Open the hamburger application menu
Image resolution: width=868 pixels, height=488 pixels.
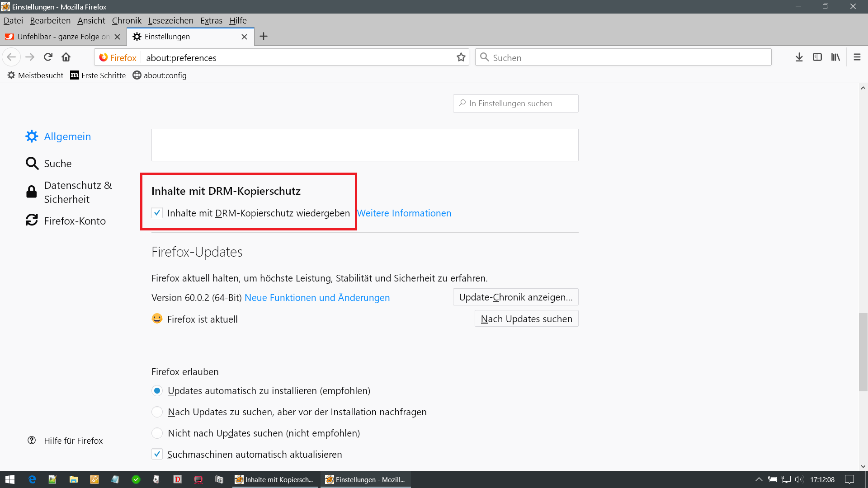coord(857,57)
